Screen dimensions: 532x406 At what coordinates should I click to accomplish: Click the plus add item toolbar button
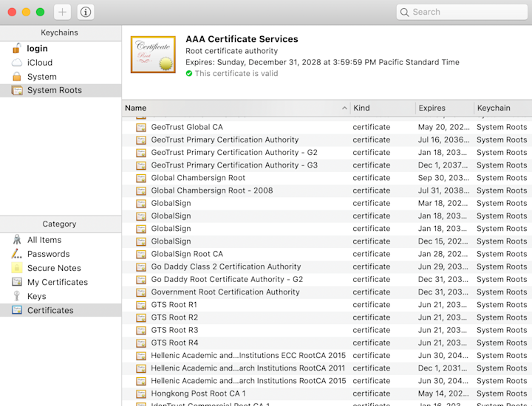click(62, 13)
